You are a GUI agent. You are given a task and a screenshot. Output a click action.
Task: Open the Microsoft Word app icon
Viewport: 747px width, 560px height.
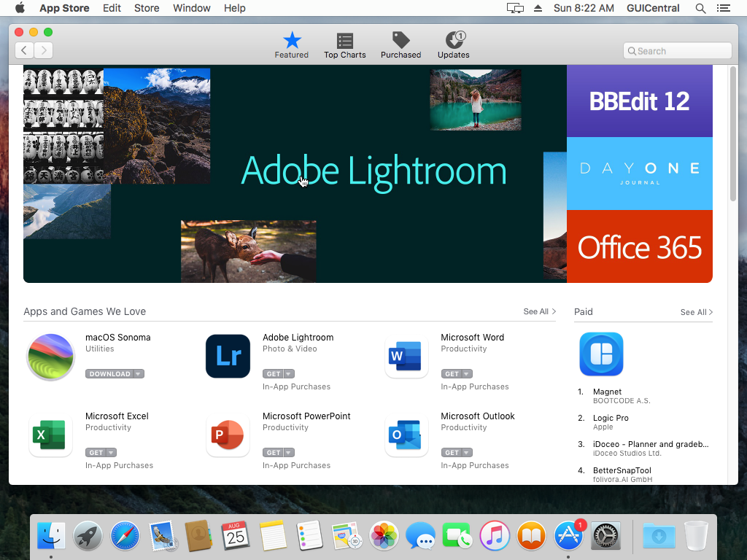point(406,356)
